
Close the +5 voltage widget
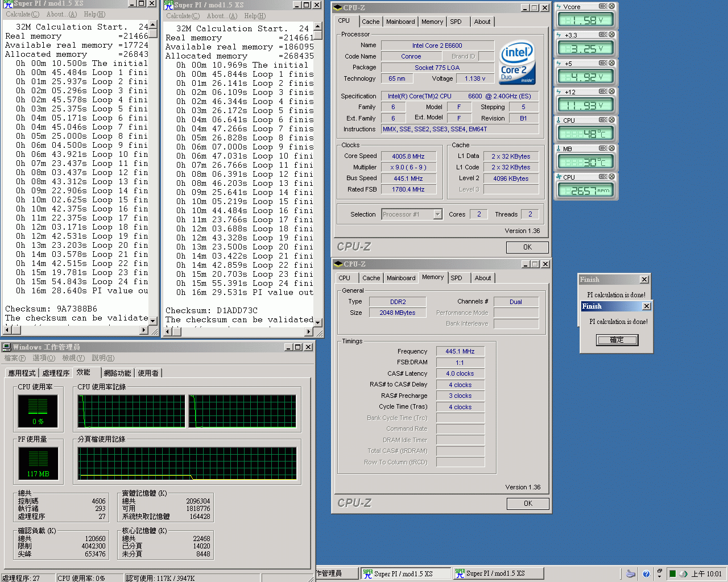(612, 63)
